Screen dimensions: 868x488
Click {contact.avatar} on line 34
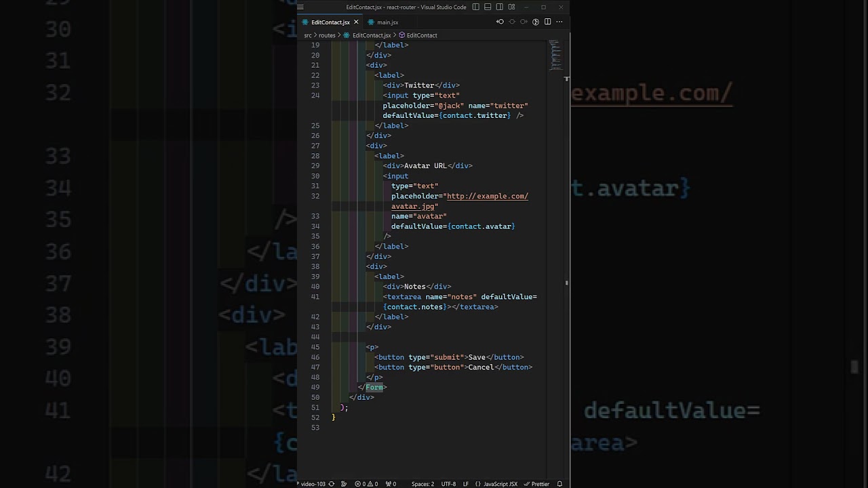coord(481,226)
